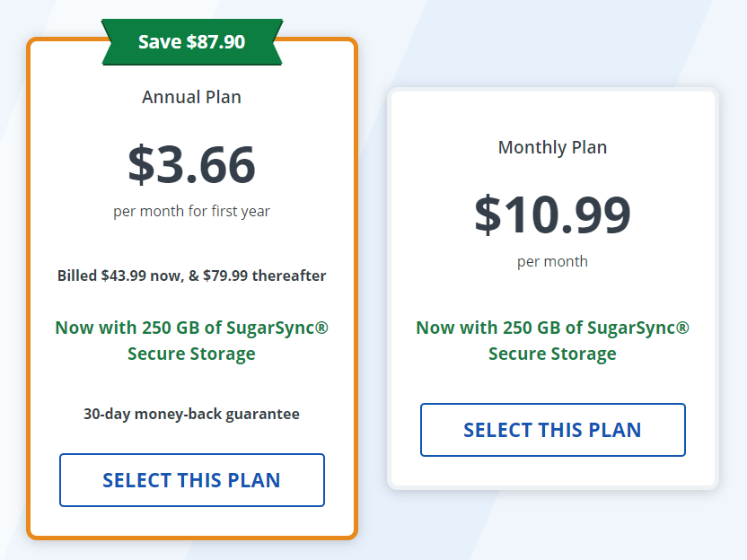The image size is (747, 560).
Task: Click the 'per month for first year' text
Action: [191, 211]
